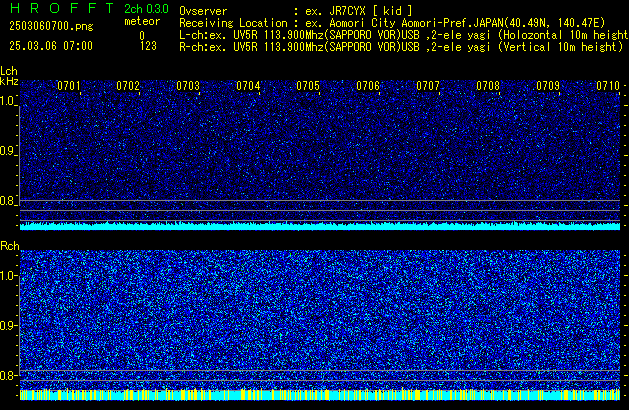Viewport: 629px width, 410px height.
Task: Click the Lch 0.8 kHz axis label
Action: pyautogui.click(x=8, y=201)
